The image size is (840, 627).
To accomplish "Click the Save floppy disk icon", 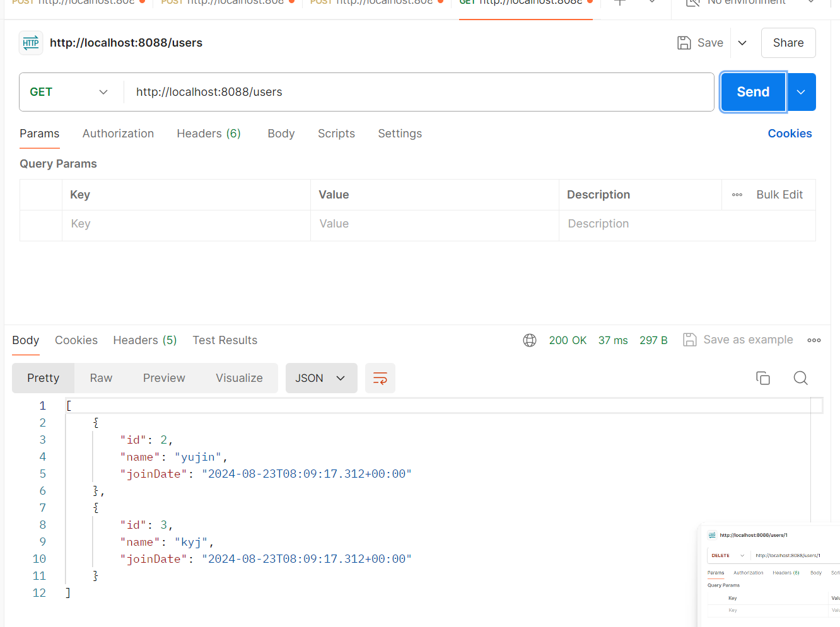I will (x=684, y=43).
